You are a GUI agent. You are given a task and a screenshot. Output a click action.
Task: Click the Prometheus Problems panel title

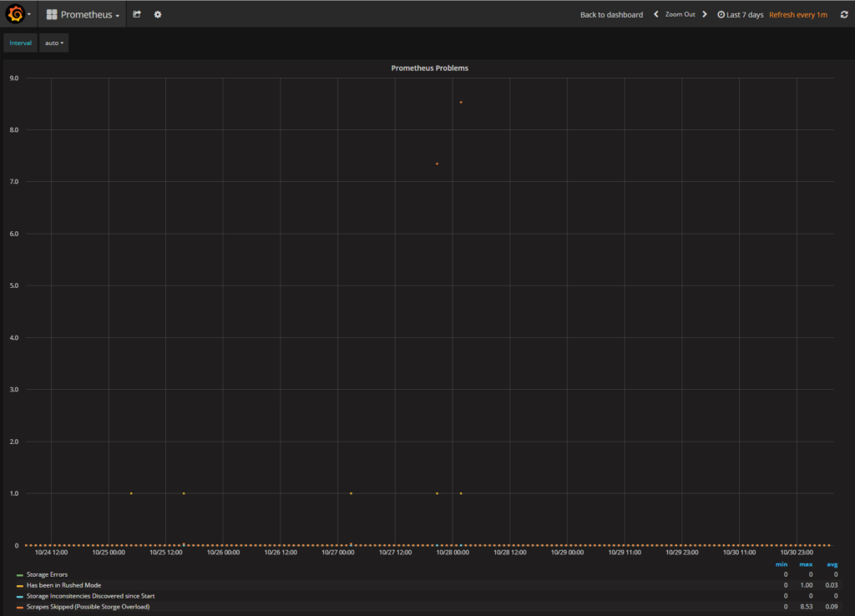429,68
